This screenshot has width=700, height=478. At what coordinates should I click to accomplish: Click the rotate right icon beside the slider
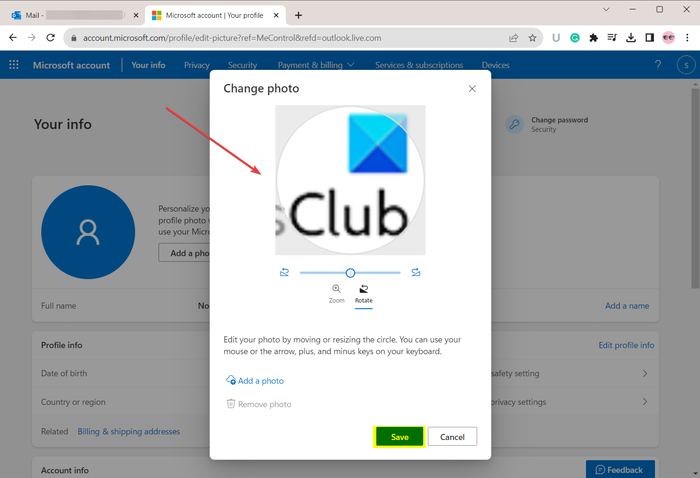[416, 272]
